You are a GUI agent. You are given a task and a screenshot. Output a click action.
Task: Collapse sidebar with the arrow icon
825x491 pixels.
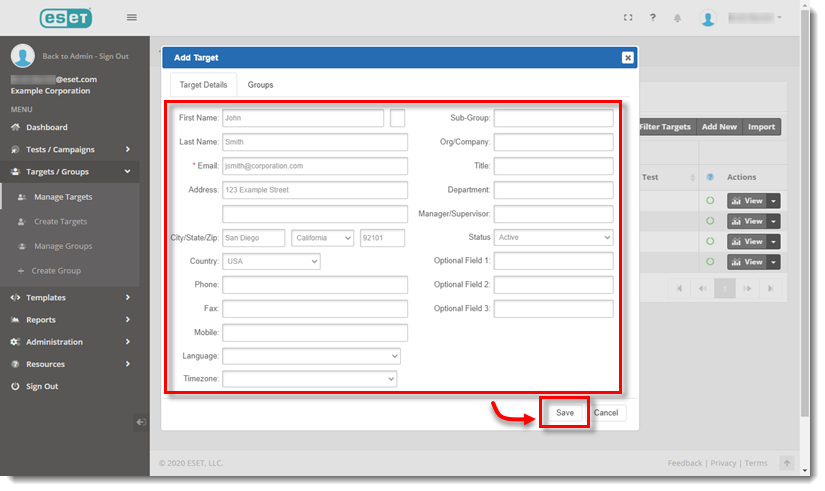click(x=141, y=422)
